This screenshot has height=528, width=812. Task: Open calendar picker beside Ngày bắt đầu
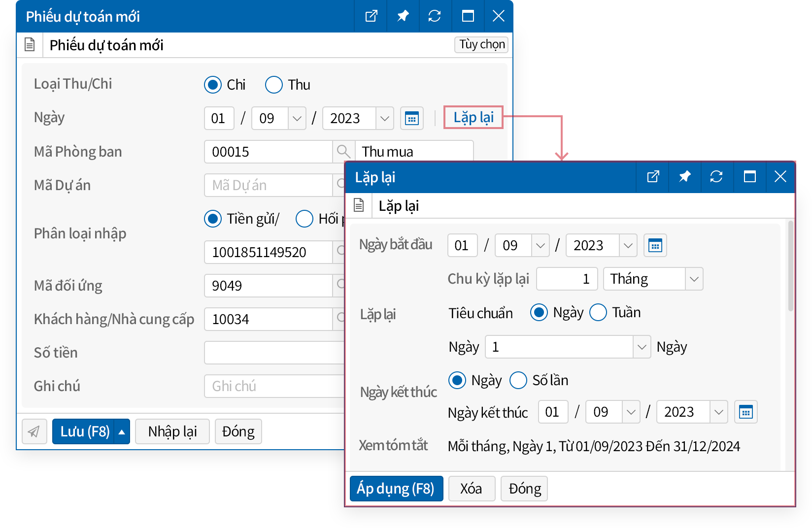655,245
